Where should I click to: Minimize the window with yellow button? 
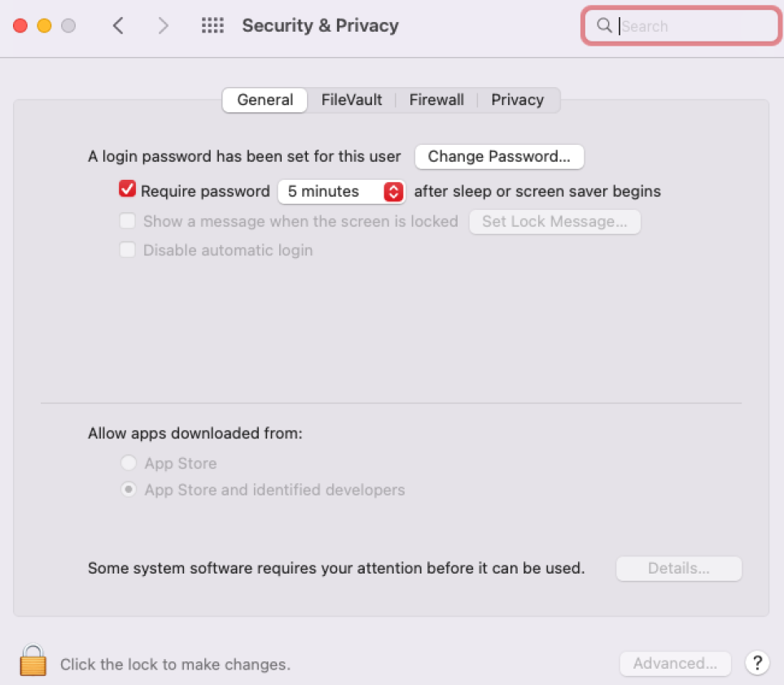[44, 26]
